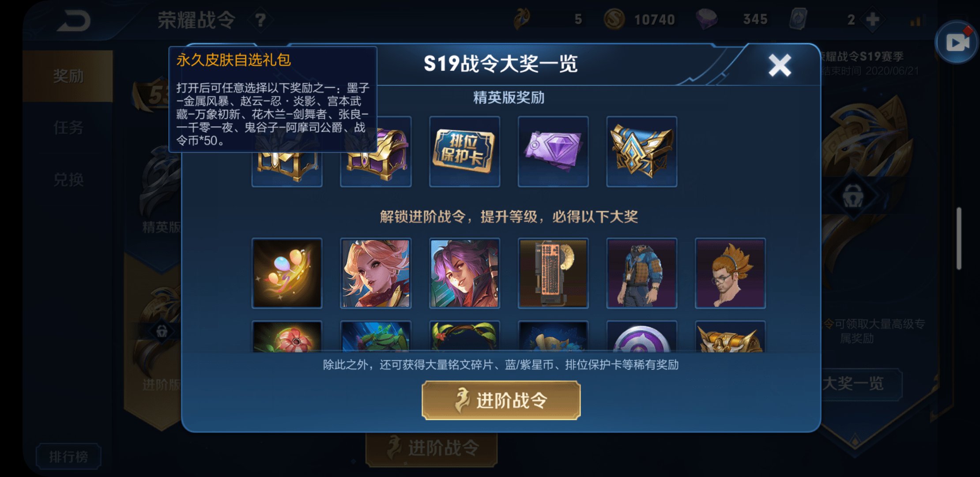Tap the back arrow icon
Screen dimensions: 980x477
tap(74, 21)
